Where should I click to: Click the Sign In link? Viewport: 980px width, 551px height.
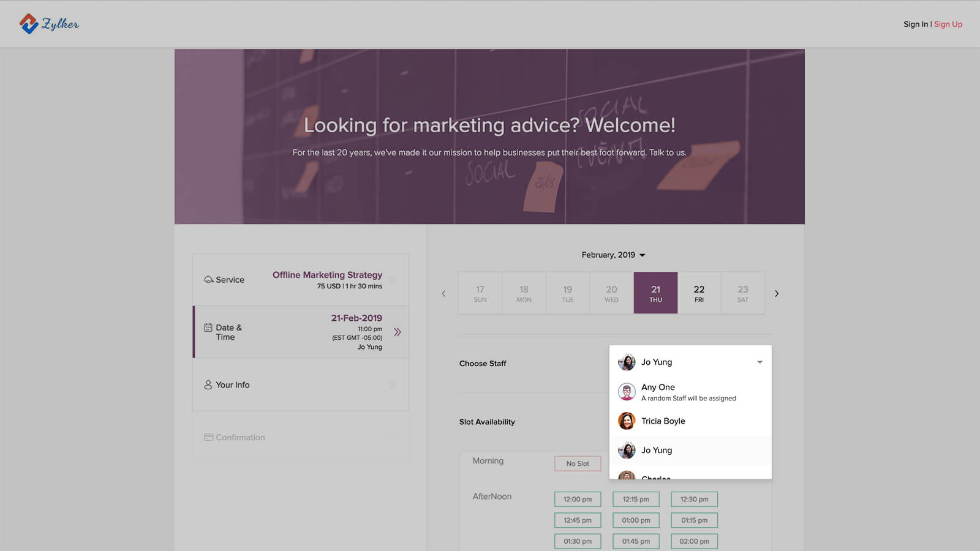coord(915,24)
